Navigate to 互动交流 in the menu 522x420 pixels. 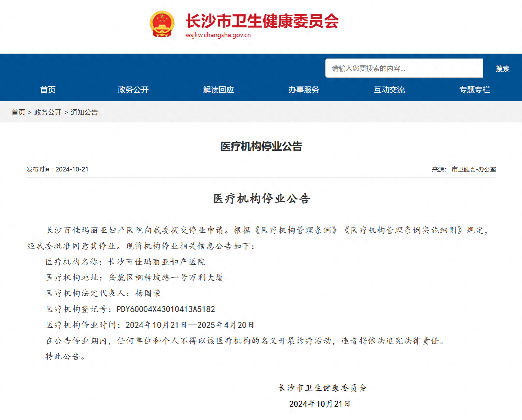(x=389, y=90)
